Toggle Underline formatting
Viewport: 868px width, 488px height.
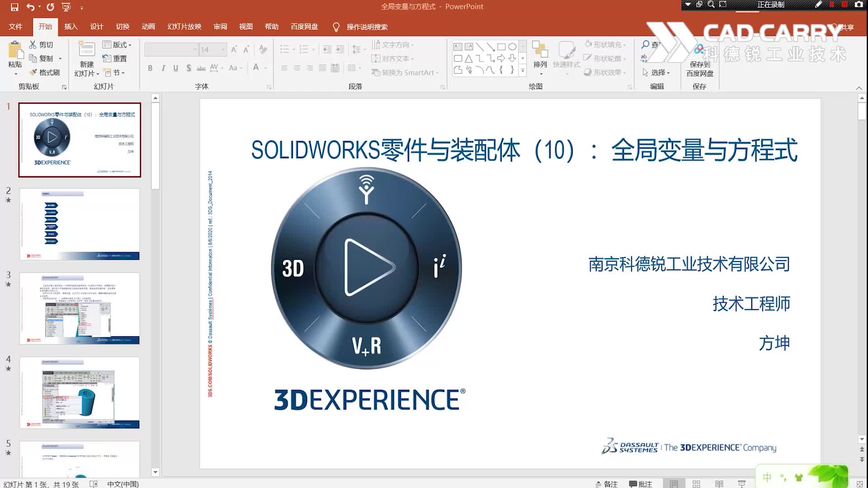[x=175, y=68]
